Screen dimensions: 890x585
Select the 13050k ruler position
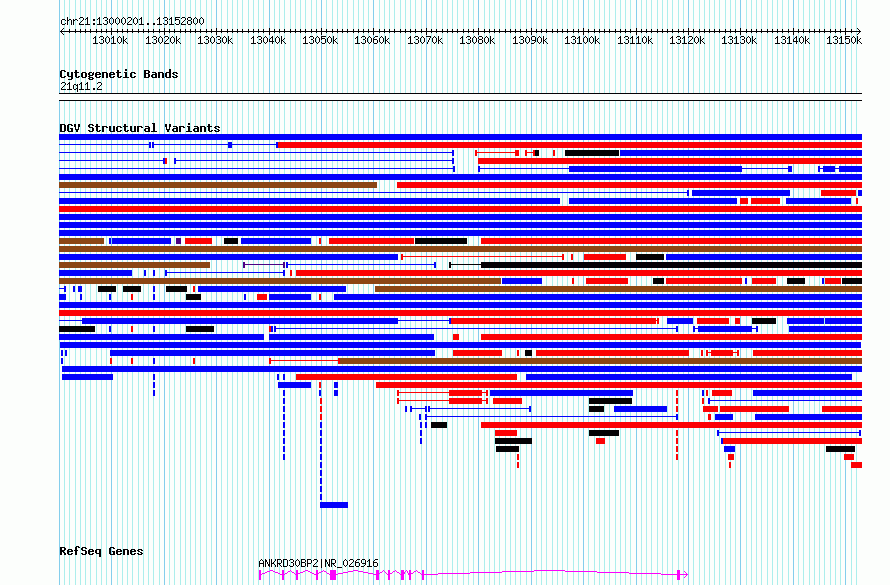(x=320, y=40)
